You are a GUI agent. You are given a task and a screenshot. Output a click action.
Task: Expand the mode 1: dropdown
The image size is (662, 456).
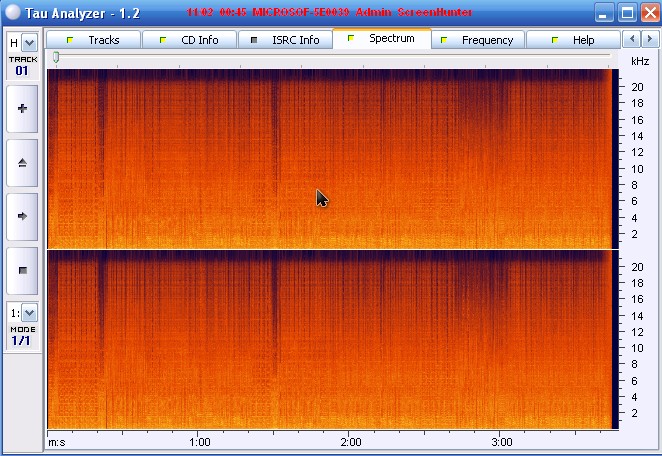point(28,313)
